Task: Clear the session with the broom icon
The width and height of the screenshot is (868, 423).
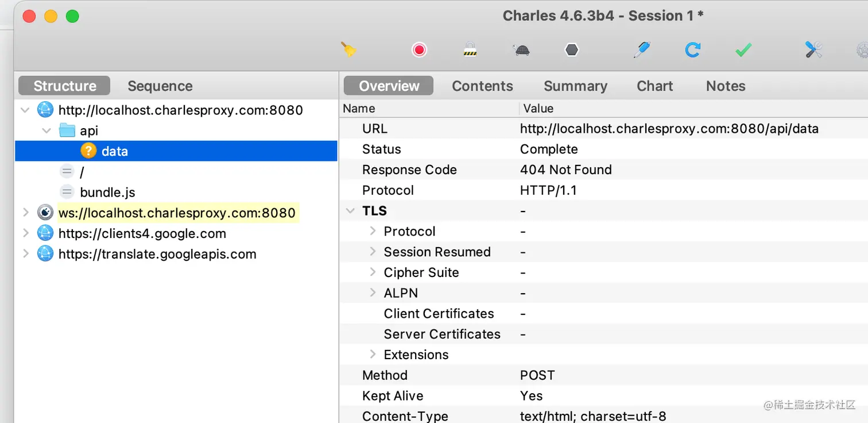Action: 348,50
